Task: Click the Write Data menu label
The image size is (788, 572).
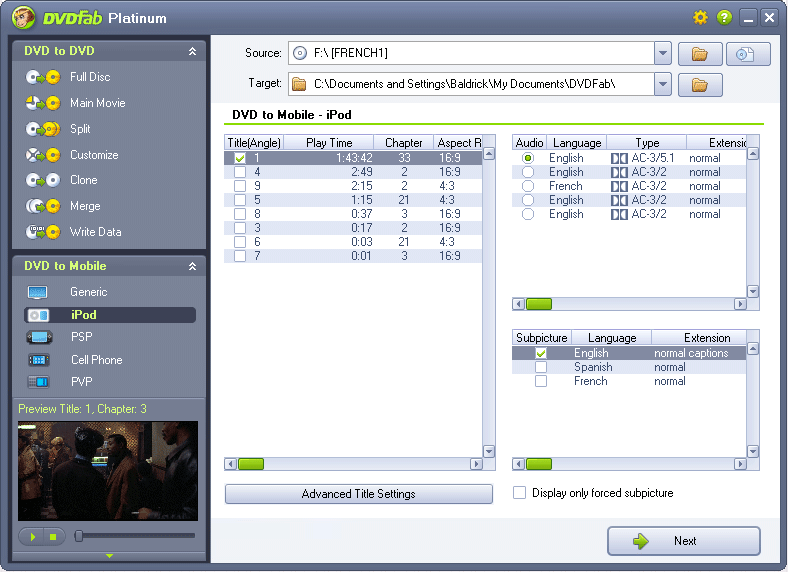Action: [95, 232]
